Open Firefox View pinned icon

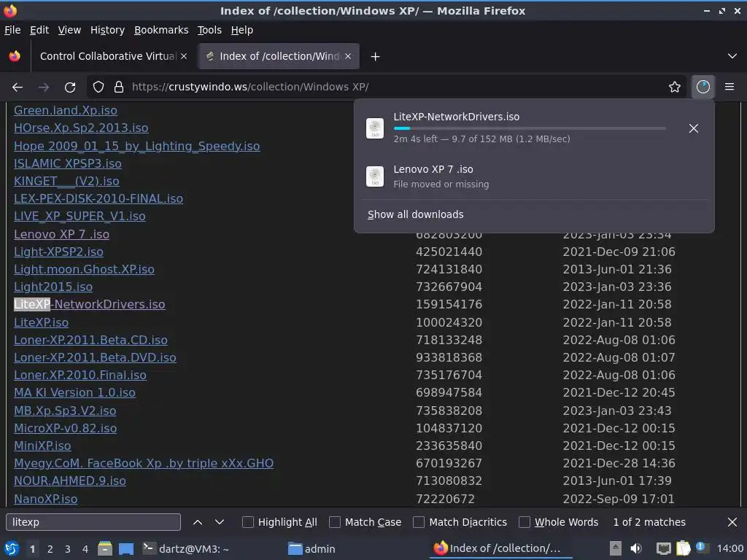coord(15,56)
